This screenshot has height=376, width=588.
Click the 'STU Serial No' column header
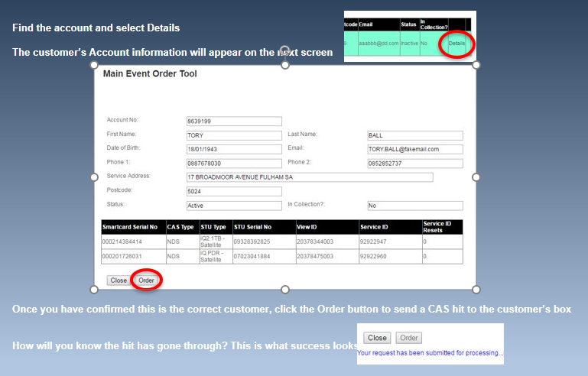264,227
